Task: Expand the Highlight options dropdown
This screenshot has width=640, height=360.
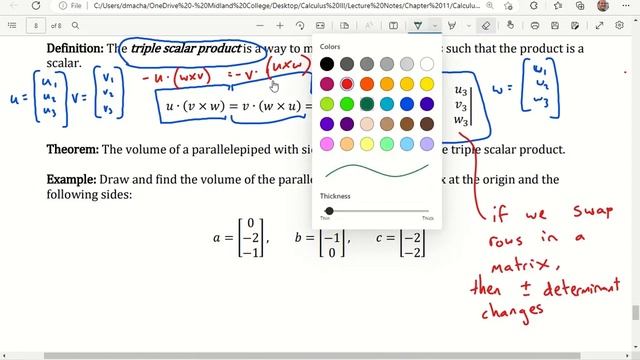Action: 469,26
